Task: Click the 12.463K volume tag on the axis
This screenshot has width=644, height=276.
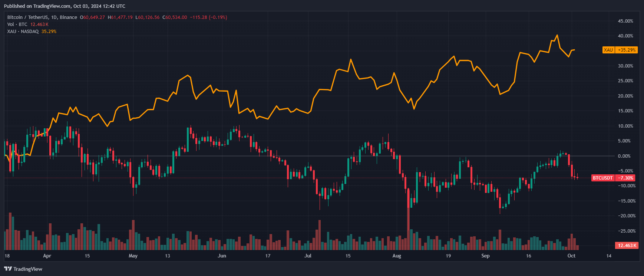Action: [x=627, y=246]
